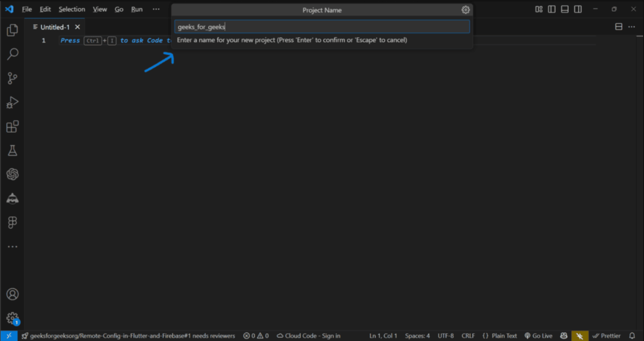Open the File menu
This screenshot has height=341, width=644.
point(27,9)
